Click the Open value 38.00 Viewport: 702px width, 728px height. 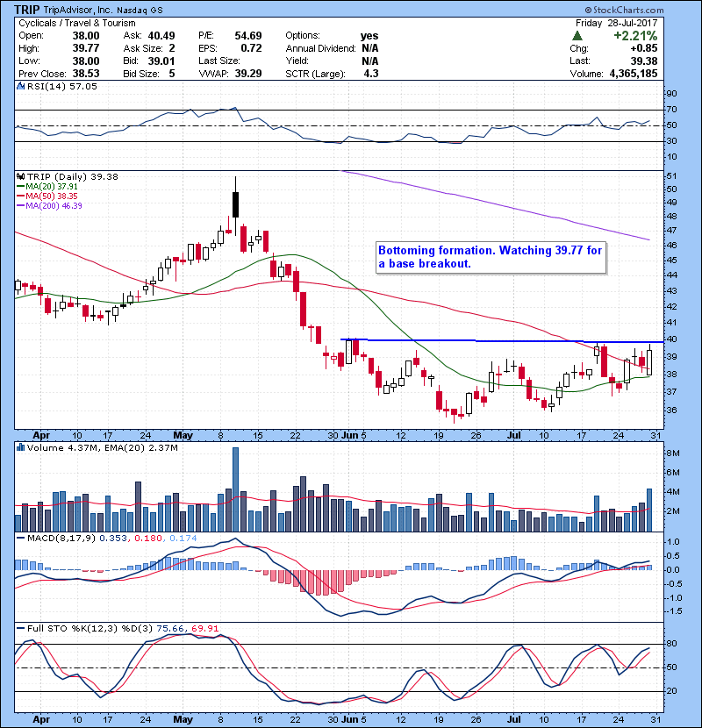tap(86, 36)
